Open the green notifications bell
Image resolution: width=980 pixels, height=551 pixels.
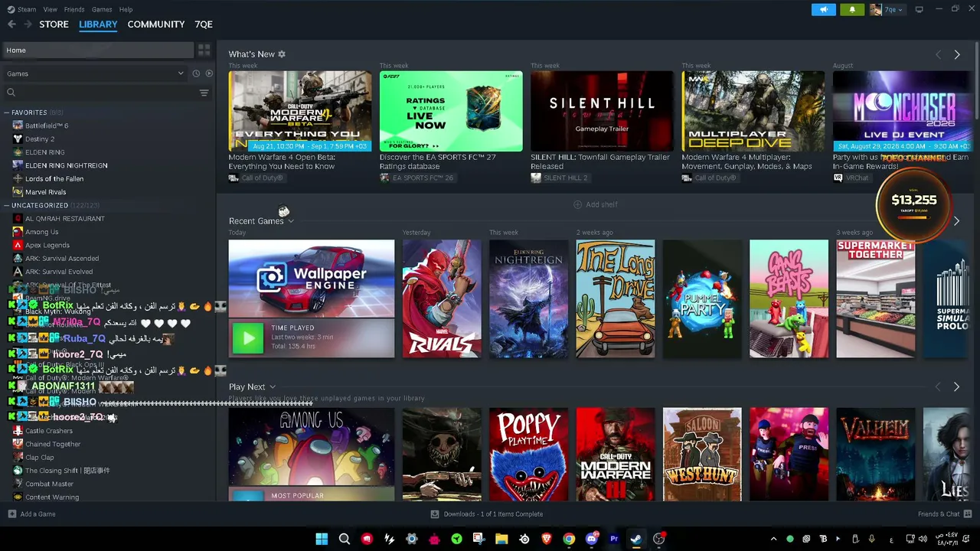pyautogui.click(x=852, y=9)
